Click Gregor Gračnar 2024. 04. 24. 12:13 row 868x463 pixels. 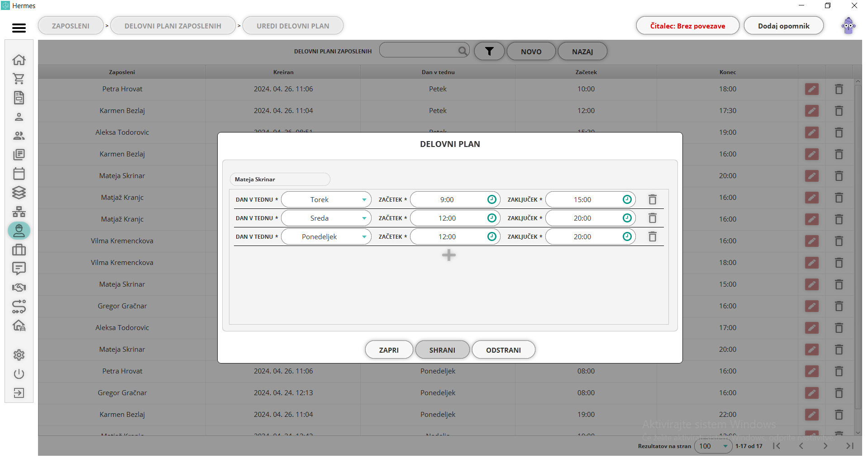point(446,393)
